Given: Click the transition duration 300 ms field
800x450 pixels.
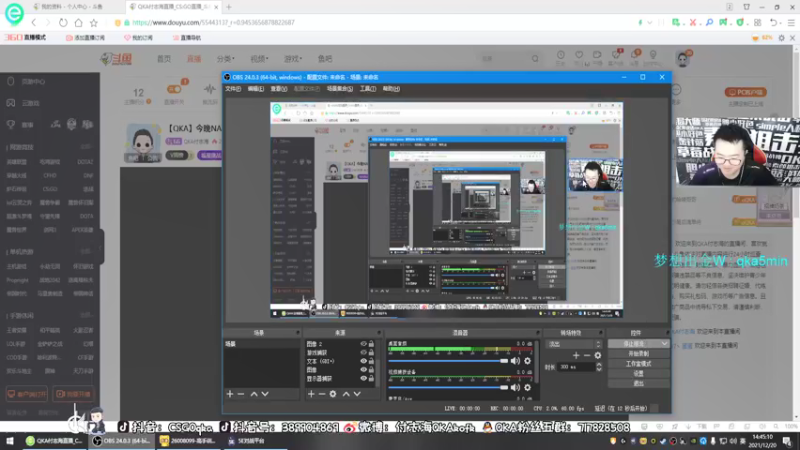Looking at the screenshot, I should pos(577,367).
